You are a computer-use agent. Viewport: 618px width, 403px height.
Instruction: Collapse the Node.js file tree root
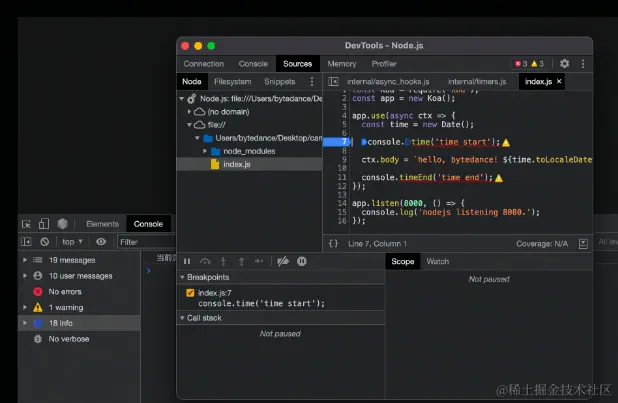(x=182, y=99)
